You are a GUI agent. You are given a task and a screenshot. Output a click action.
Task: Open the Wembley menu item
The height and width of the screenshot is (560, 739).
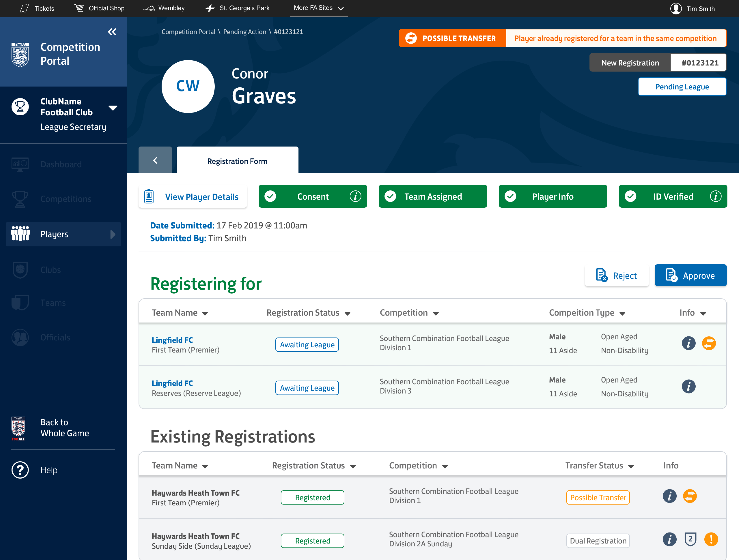[164, 8]
